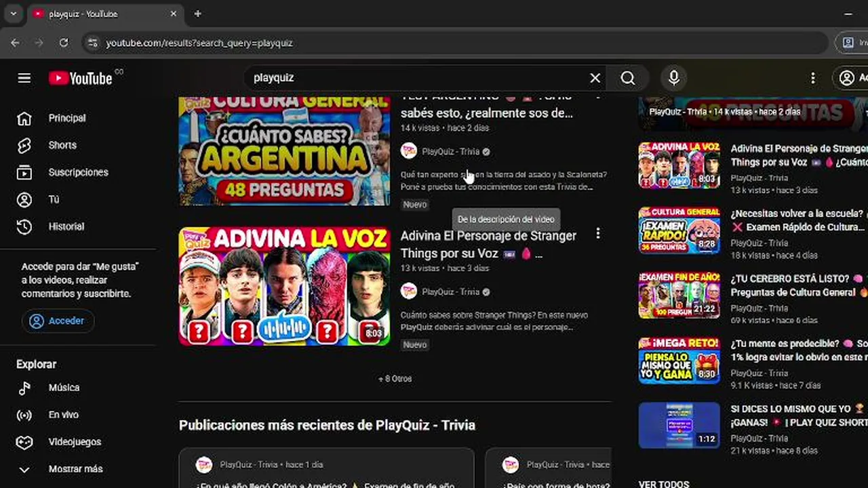This screenshot has height=488, width=868.
Task: Expand the '+ 8 Otros' results
Action: tap(395, 379)
